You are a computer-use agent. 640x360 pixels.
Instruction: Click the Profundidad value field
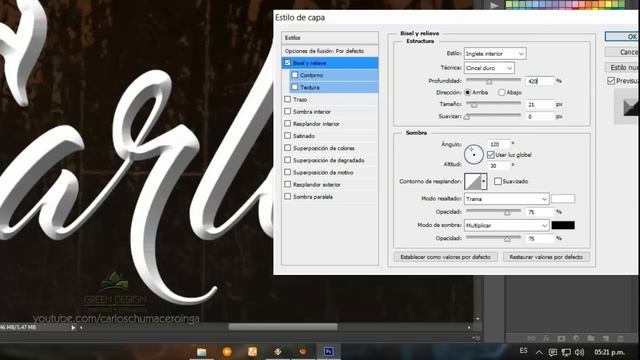tap(540, 81)
